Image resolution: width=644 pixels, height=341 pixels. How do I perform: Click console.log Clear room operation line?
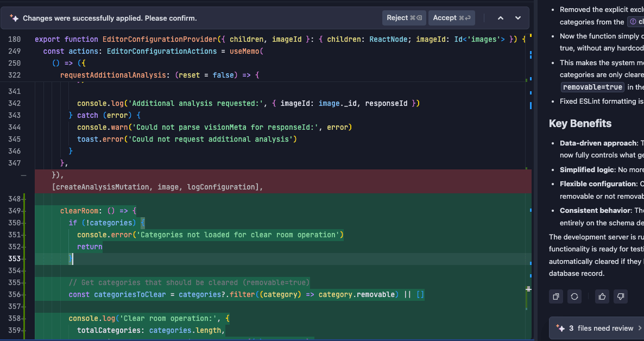[149, 318]
